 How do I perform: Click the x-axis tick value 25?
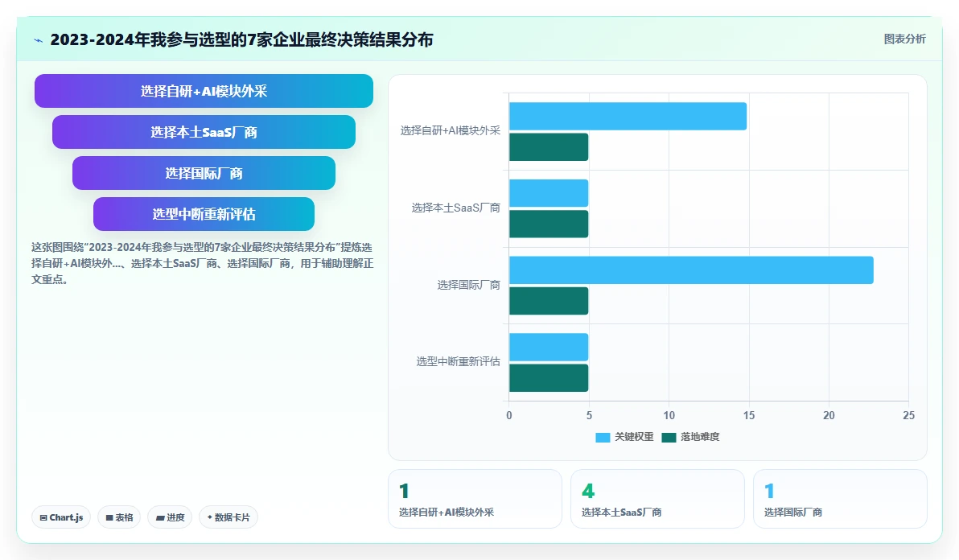point(909,416)
